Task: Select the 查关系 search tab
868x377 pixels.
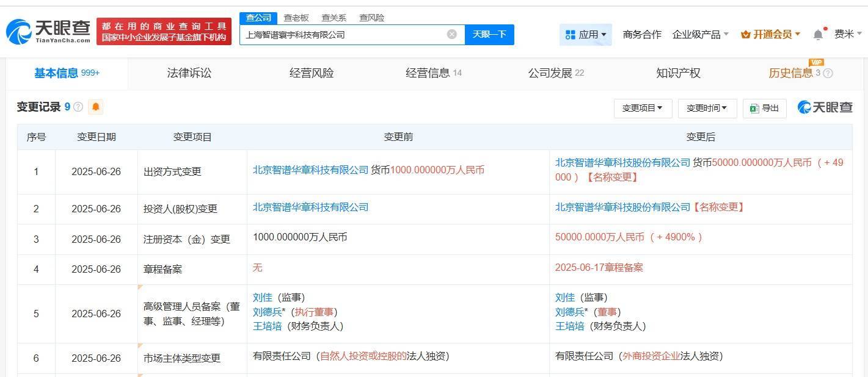Action: point(334,18)
